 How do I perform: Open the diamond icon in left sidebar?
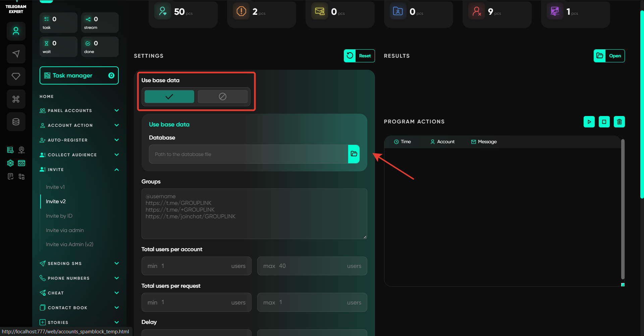[16, 76]
